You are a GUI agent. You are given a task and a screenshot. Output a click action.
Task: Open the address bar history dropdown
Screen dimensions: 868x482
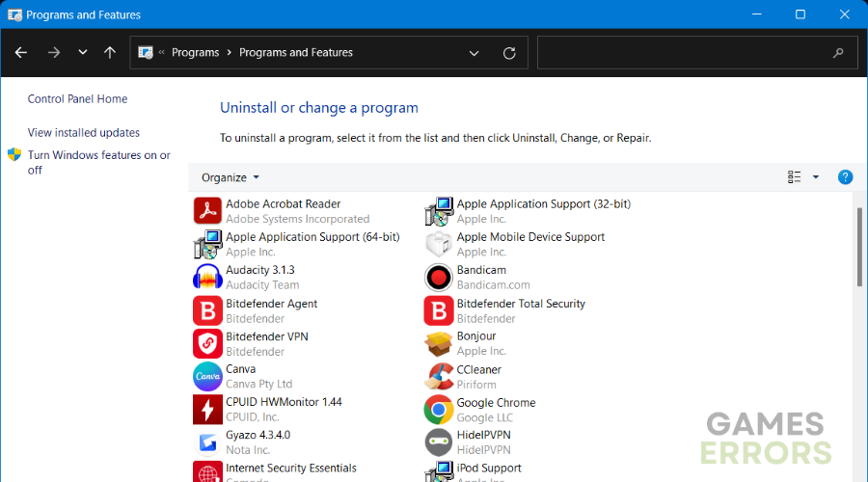tap(474, 53)
